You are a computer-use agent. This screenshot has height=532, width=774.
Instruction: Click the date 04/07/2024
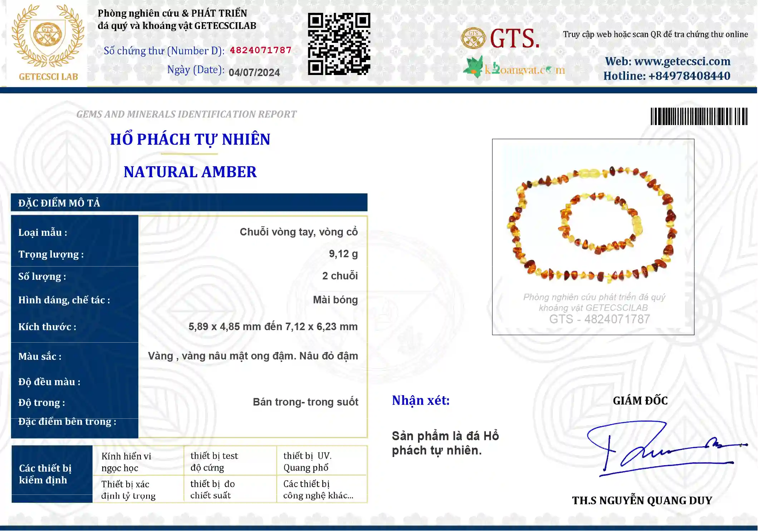click(x=254, y=73)
